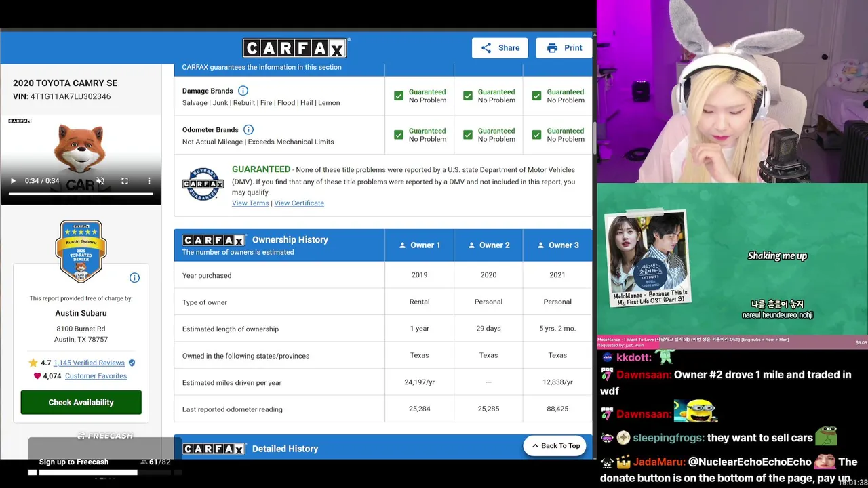Click the page vertical scrollbar
The image size is (868, 488).
tap(594, 138)
